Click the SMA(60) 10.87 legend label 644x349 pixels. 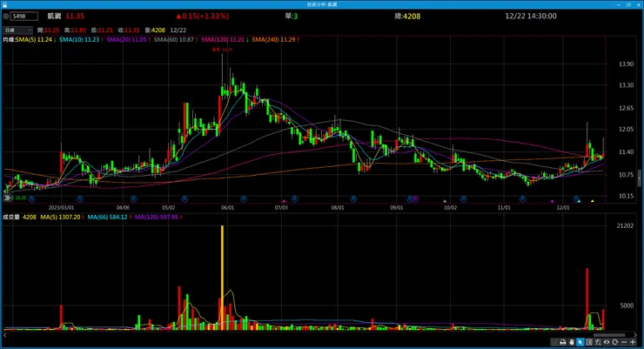click(x=174, y=40)
